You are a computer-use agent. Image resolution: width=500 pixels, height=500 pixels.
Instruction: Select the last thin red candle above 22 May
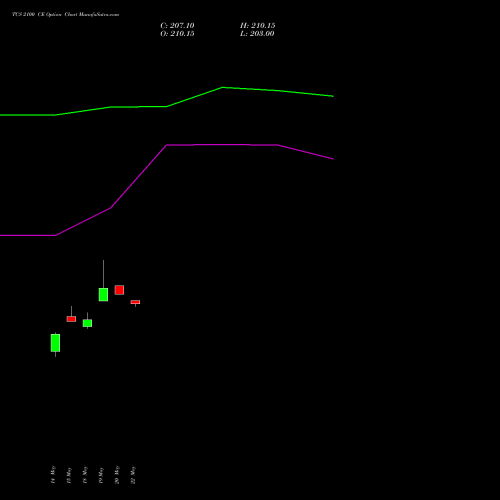(x=135, y=302)
